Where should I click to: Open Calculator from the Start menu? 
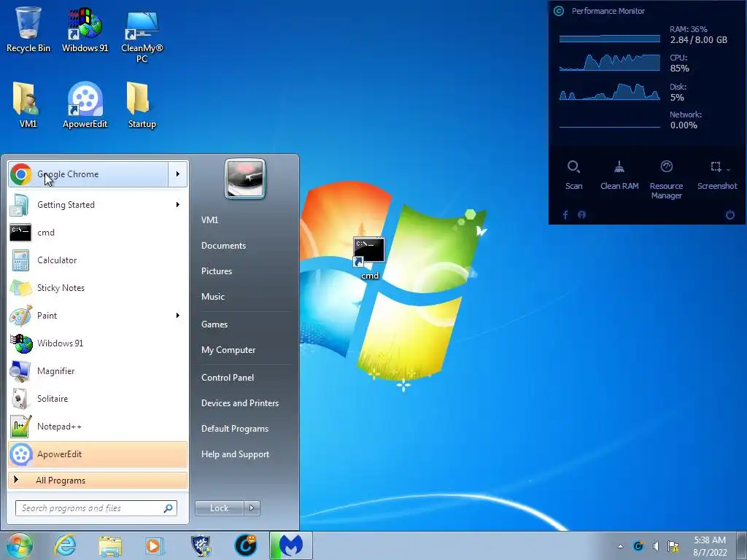click(x=98, y=260)
